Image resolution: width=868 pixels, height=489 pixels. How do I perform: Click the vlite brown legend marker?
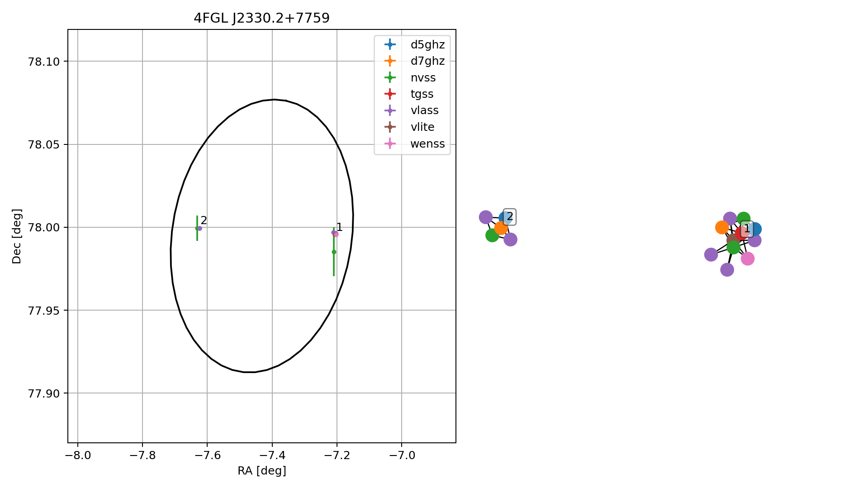(389, 127)
